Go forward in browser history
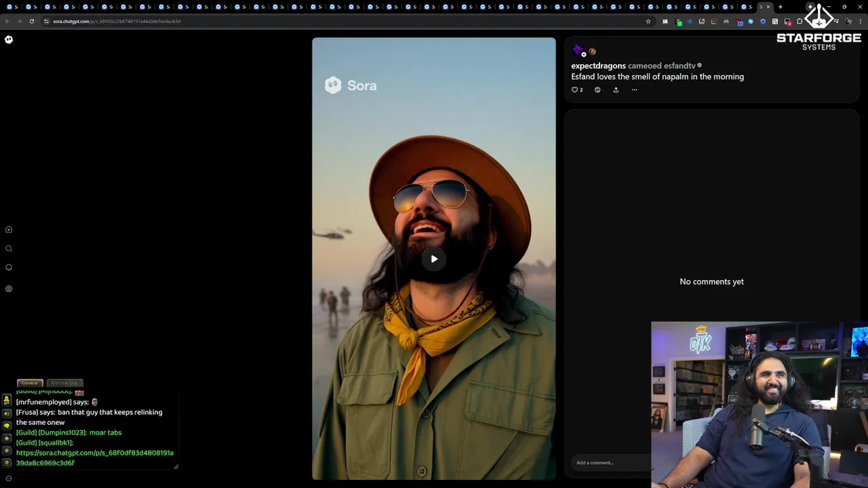 tap(19, 21)
